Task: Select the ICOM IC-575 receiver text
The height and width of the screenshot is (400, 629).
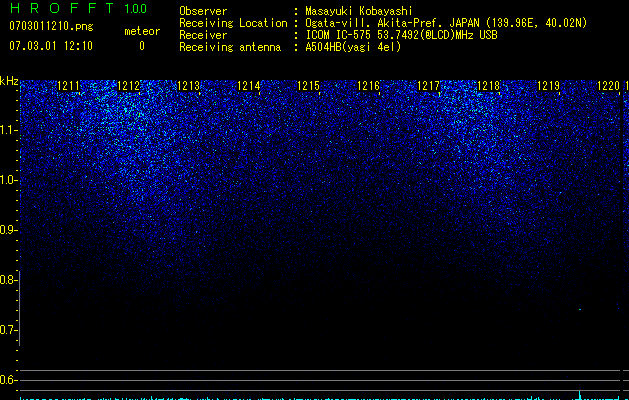Action: click(401, 35)
